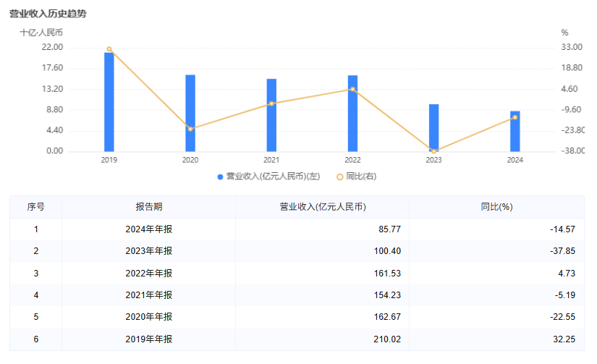This screenshot has height=364, width=597.
Task: Select the 2022 revenue bar
Action: point(352,114)
